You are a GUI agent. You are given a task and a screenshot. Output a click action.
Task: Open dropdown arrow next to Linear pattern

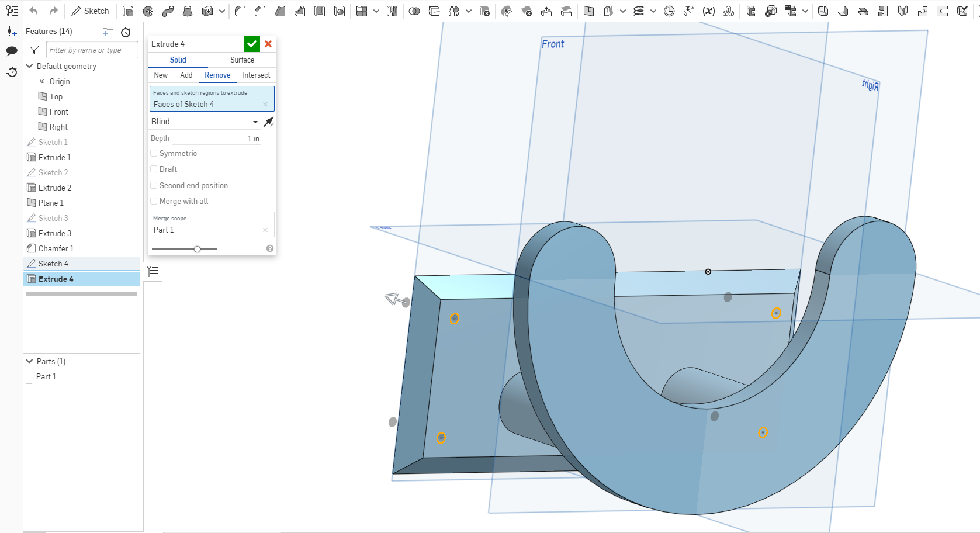point(376,11)
